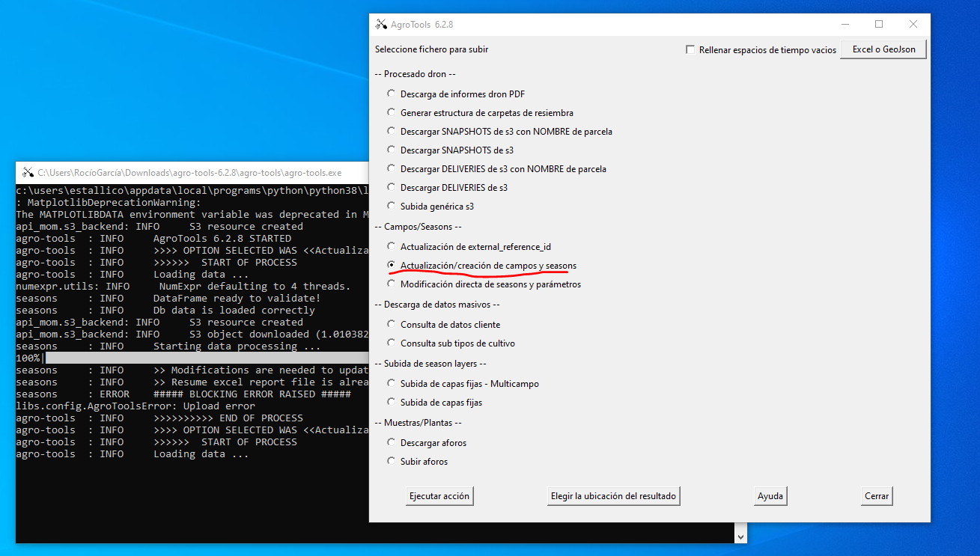The image size is (980, 556).
Task: Click the -- Descarga de datos masivos -- header
Action: click(x=437, y=305)
